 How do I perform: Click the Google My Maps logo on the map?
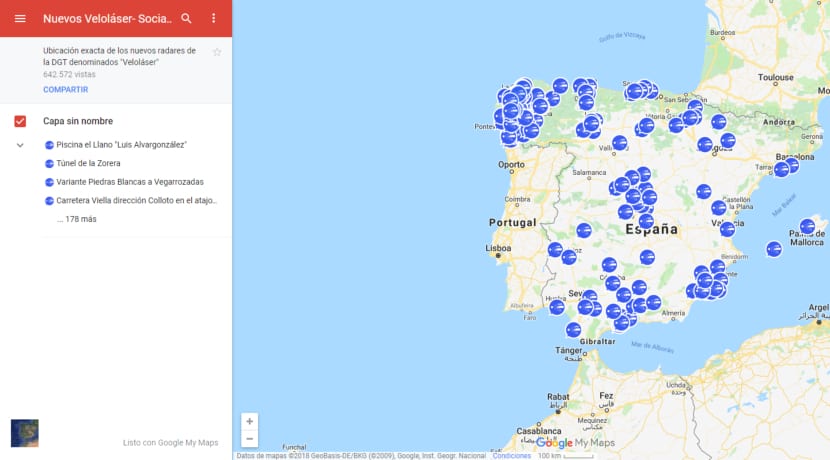(575, 443)
